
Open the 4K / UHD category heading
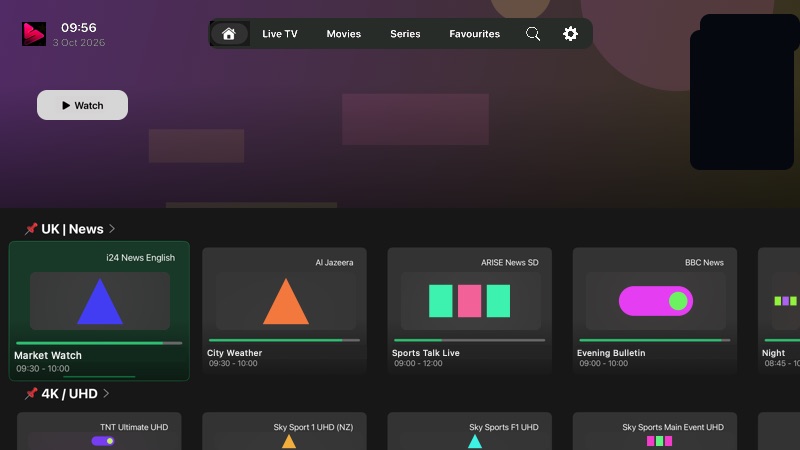pos(69,394)
